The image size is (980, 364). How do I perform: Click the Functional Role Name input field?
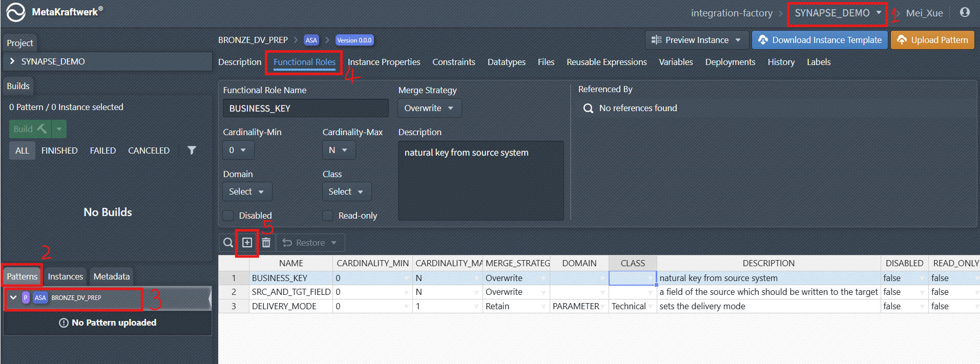305,109
